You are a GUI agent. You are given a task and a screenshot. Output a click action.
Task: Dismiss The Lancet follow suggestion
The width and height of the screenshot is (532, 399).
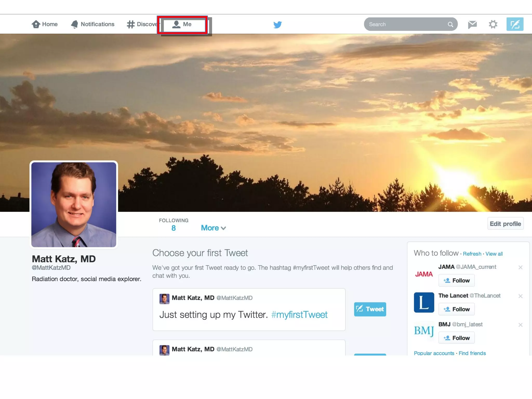tap(520, 296)
